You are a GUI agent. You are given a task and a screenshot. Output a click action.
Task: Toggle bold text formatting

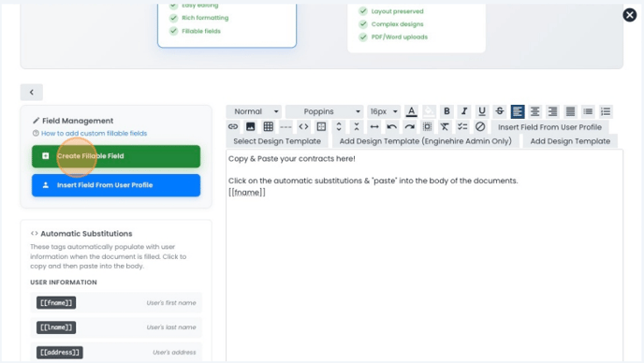(446, 111)
